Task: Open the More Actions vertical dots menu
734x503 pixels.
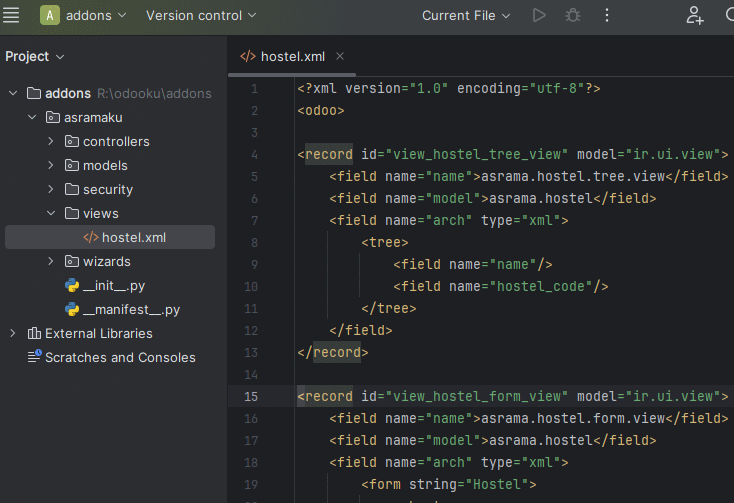Action: pos(607,15)
